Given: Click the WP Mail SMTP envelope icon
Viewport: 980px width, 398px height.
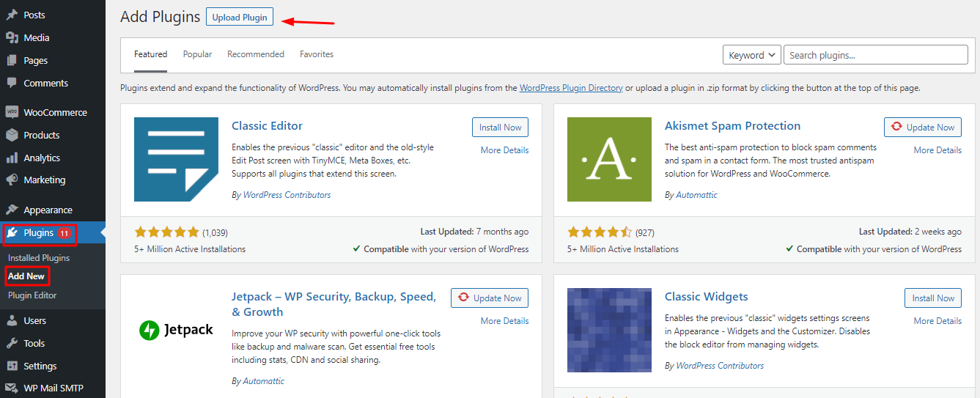Looking at the screenshot, I should [x=12, y=388].
